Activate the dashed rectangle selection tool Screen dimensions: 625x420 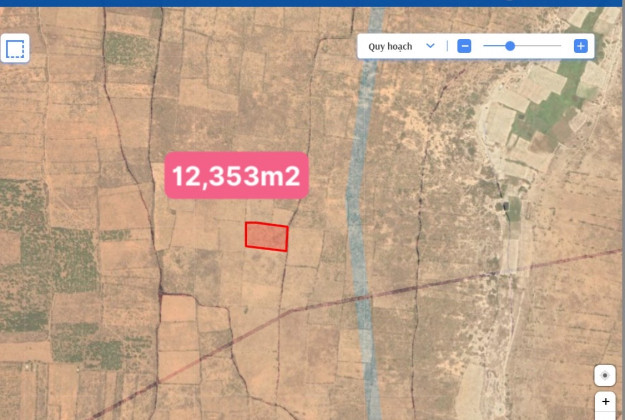click(15, 49)
